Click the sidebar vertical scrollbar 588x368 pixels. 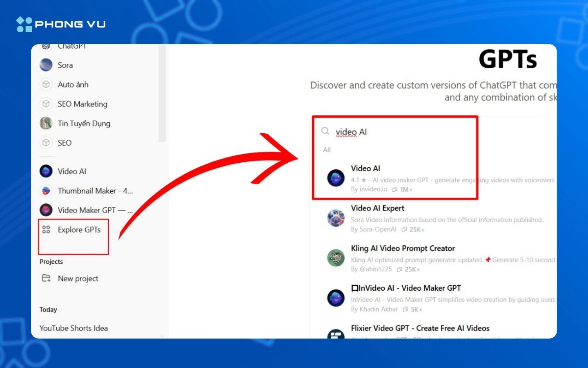pos(162,94)
